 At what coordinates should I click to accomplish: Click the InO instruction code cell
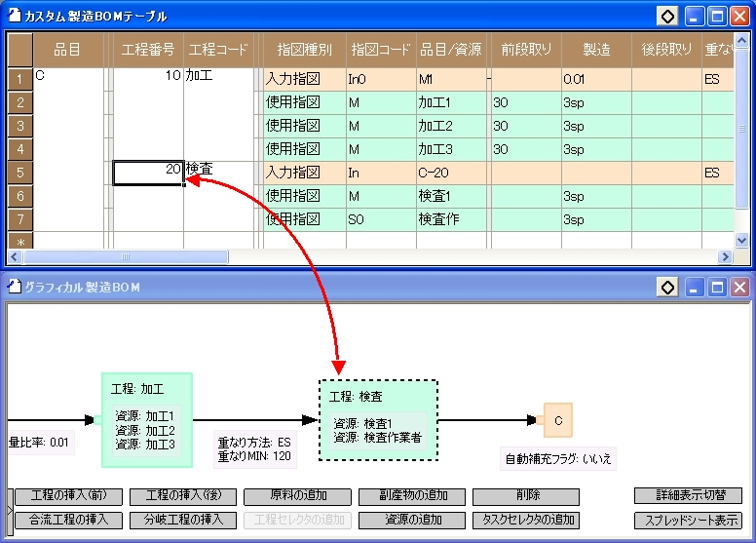click(381, 79)
